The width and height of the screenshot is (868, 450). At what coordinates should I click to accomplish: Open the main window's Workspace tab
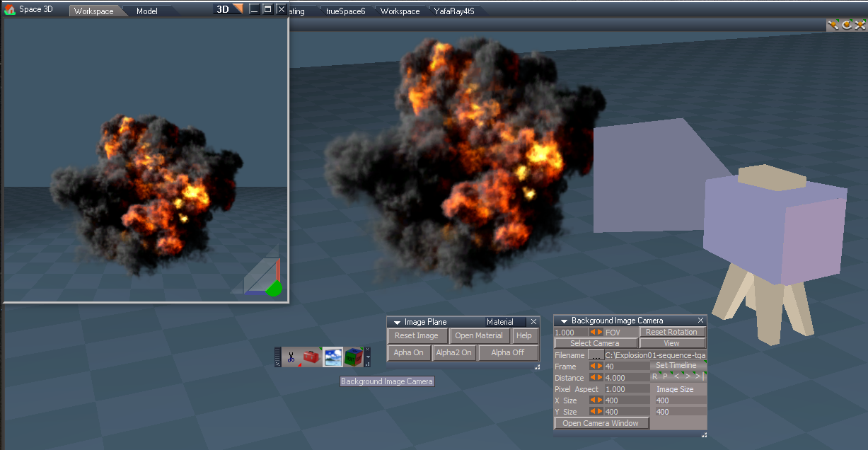pyautogui.click(x=400, y=11)
